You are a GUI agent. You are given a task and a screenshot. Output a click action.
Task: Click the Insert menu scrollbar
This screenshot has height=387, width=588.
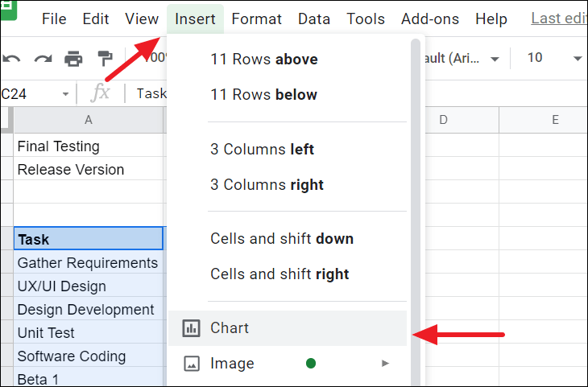pyautogui.click(x=416, y=209)
